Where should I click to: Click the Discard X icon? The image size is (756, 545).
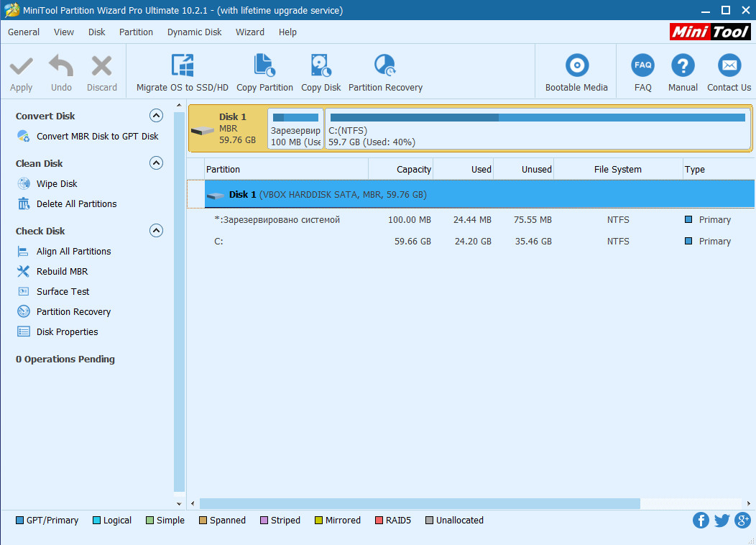tap(102, 66)
